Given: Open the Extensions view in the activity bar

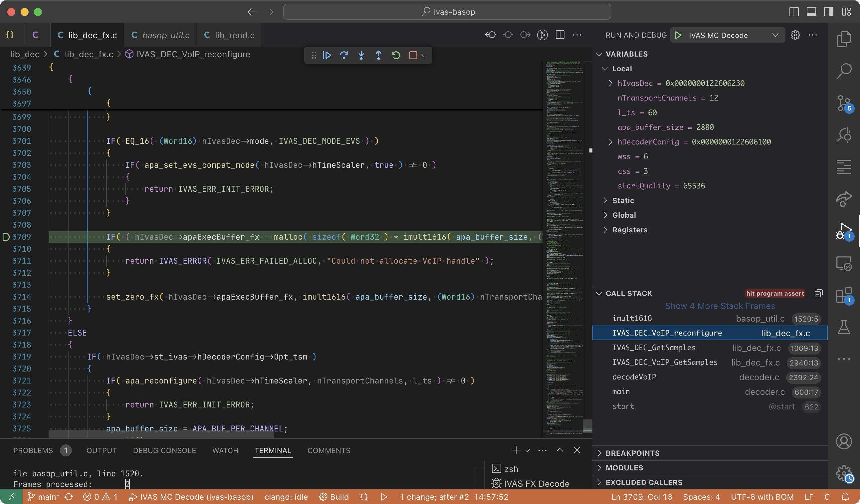Looking at the screenshot, I should coord(844,295).
